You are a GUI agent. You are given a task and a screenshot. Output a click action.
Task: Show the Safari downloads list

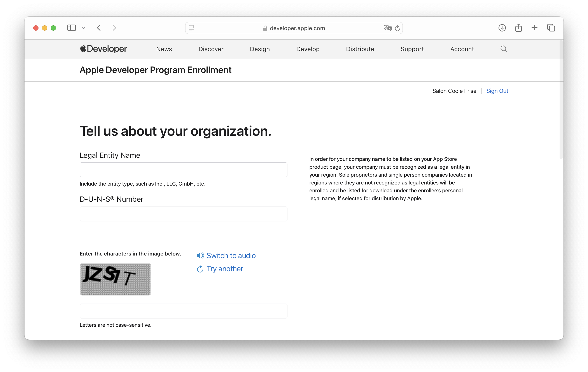pyautogui.click(x=502, y=28)
